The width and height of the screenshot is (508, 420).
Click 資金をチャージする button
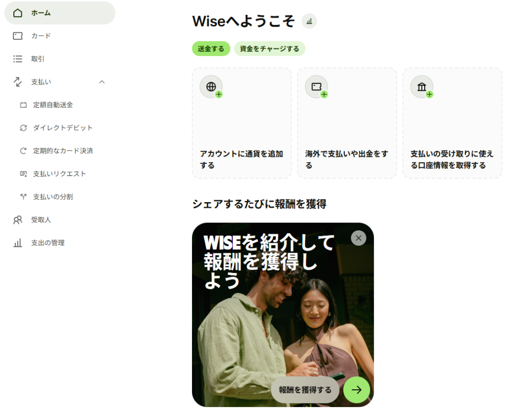pos(269,49)
